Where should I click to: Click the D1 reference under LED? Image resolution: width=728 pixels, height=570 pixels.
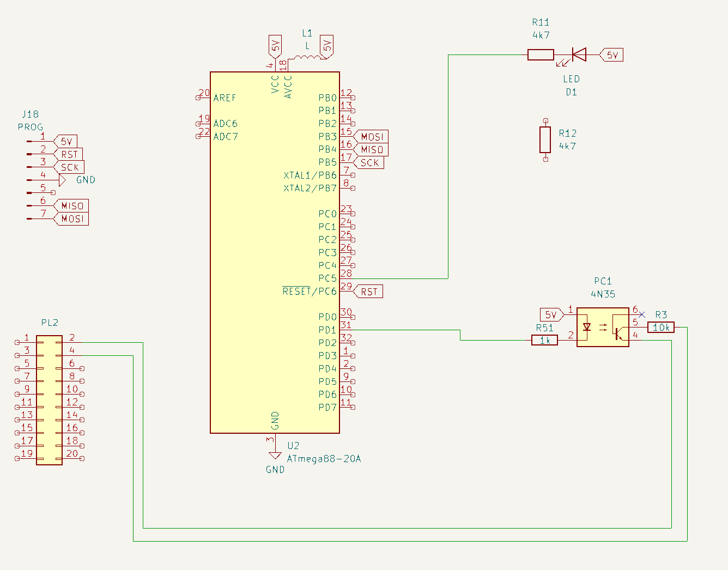(x=571, y=92)
